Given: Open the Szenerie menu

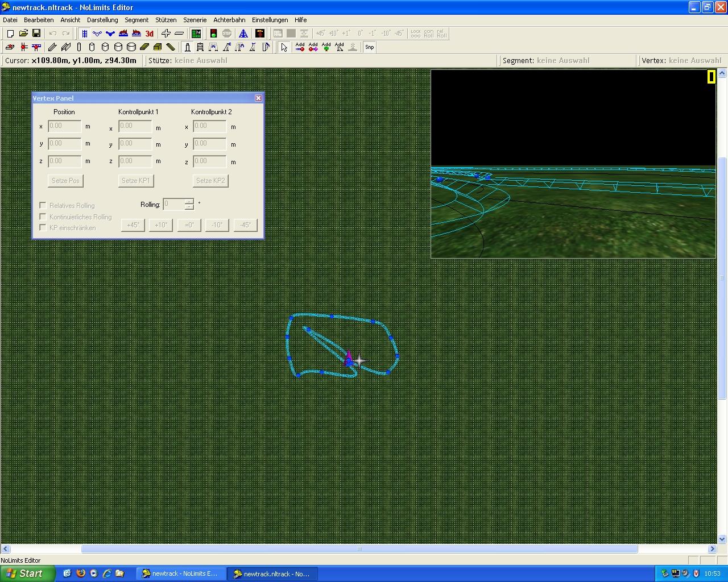Looking at the screenshot, I should (x=195, y=20).
